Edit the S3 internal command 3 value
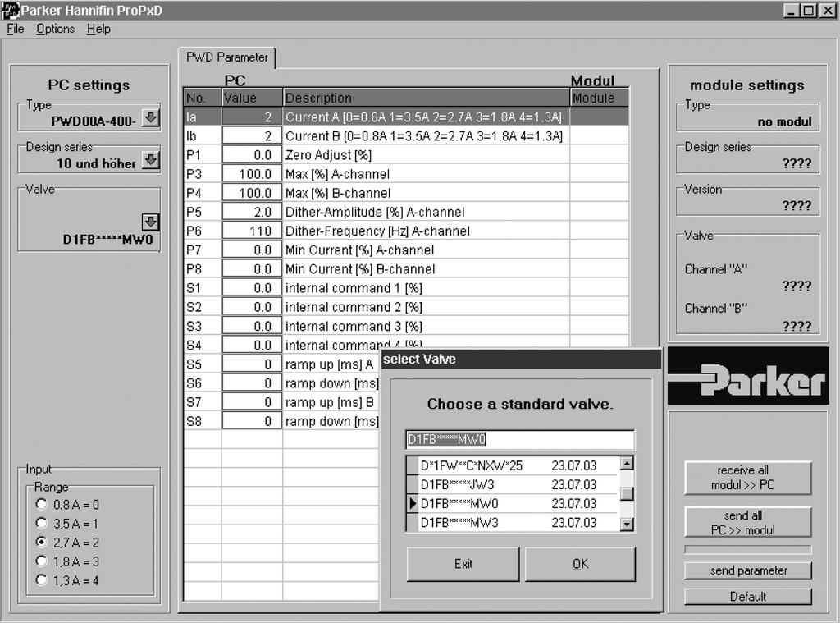 pyautogui.click(x=252, y=326)
